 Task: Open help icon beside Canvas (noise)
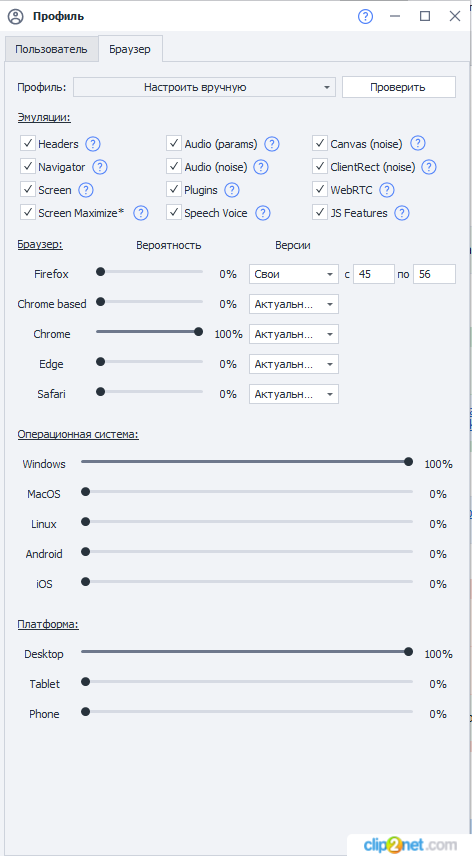417,144
